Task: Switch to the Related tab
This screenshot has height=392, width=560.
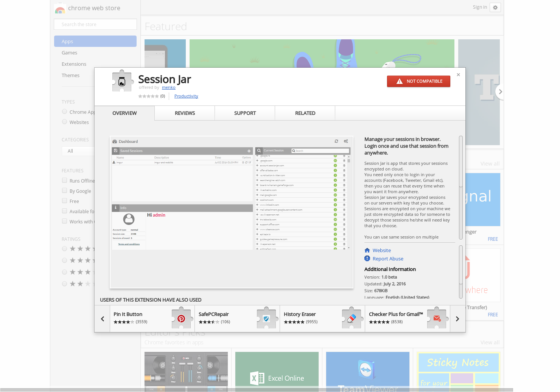Action: pyautogui.click(x=305, y=113)
